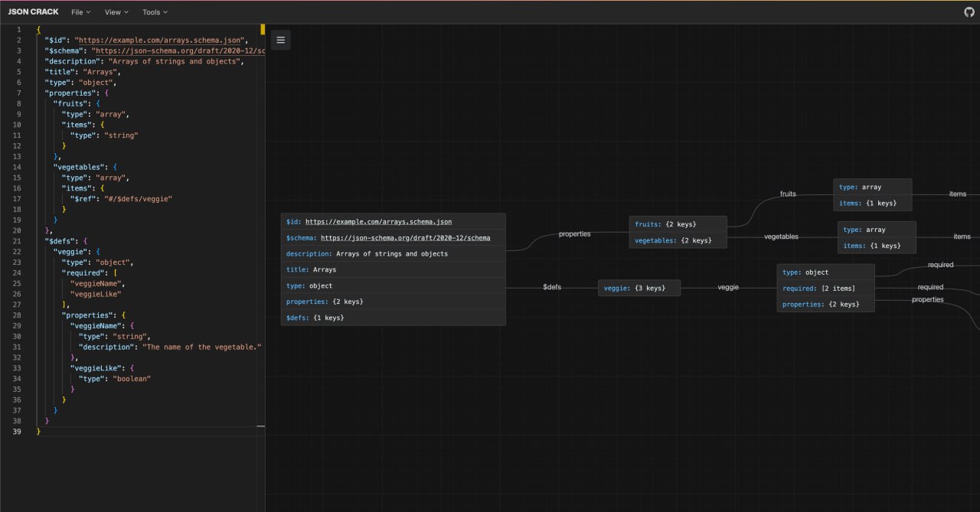Open the $schema json-schema.org link in node
Image resolution: width=980 pixels, height=512 pixels.
(405, 238)
